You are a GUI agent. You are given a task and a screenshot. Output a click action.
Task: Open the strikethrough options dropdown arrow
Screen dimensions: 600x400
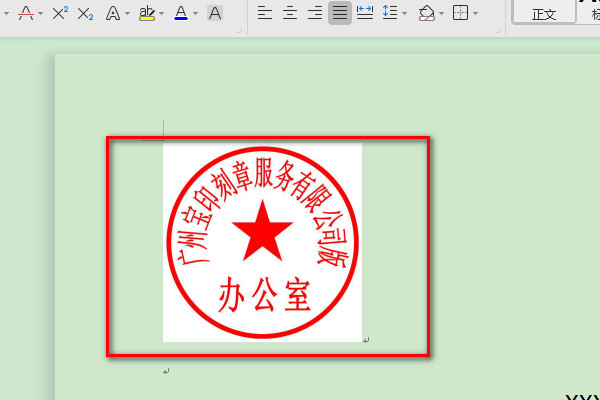click(41, 14)
